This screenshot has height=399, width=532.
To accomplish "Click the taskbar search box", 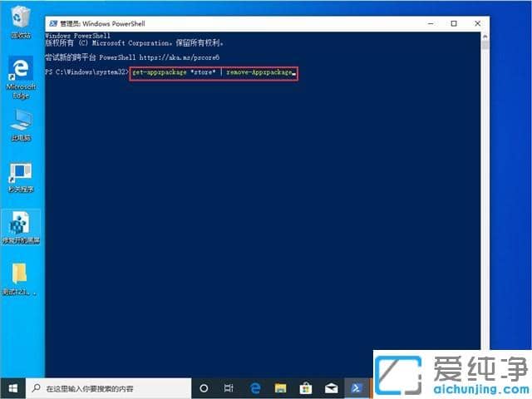I will 109,388.
